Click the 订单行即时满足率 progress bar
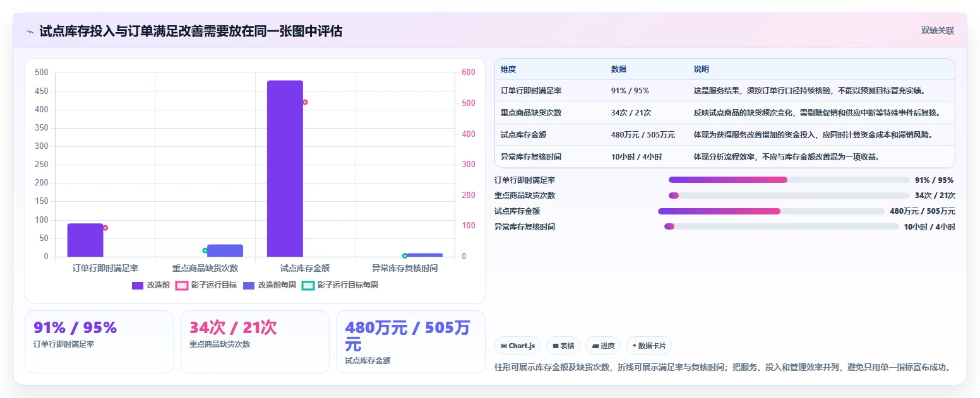 (x=789, y=180)
